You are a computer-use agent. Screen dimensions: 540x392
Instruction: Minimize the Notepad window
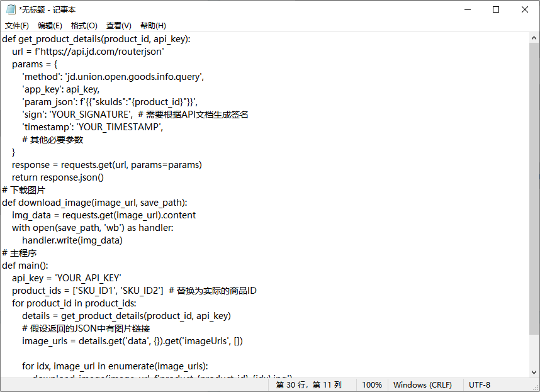click(468, 9)
